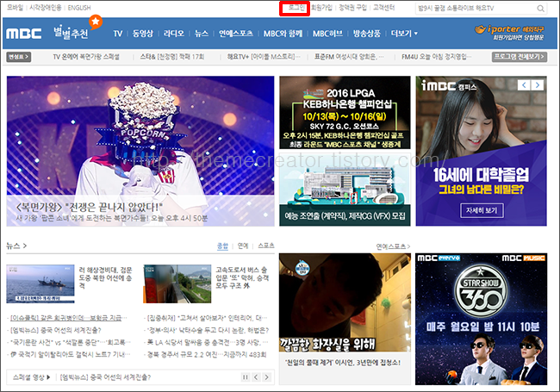Open '[엠빅뉴스] 중국 어선의 세계진출?' in news list

(56, 330)
